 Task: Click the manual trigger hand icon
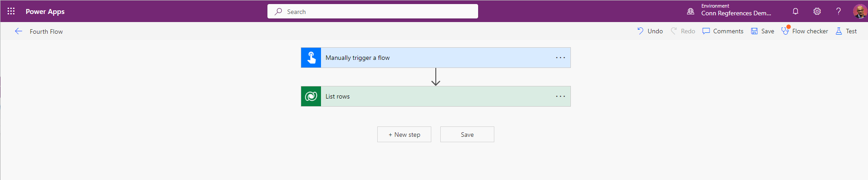pyautogui.click(x=311, y=58)
